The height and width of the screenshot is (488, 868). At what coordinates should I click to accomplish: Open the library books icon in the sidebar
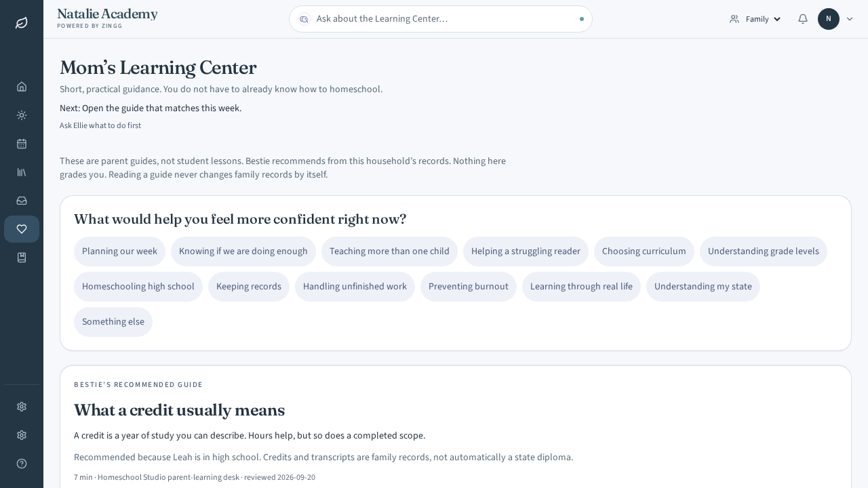(22, 172)
